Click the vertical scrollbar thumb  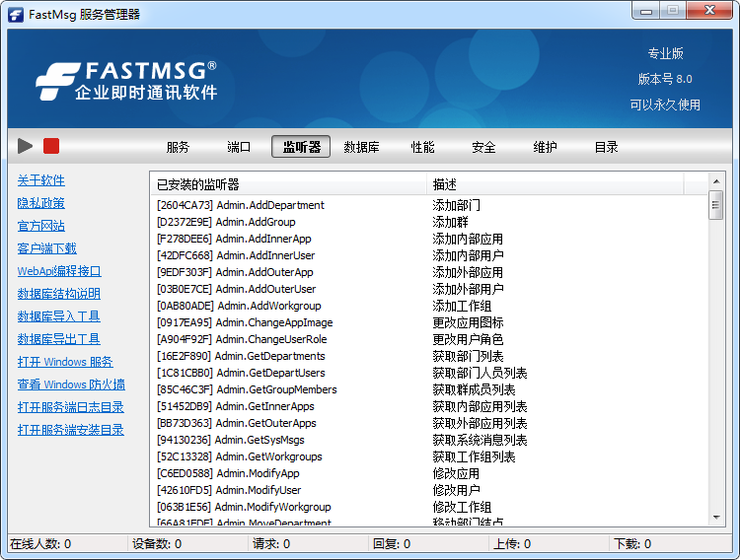pos(716,205)
